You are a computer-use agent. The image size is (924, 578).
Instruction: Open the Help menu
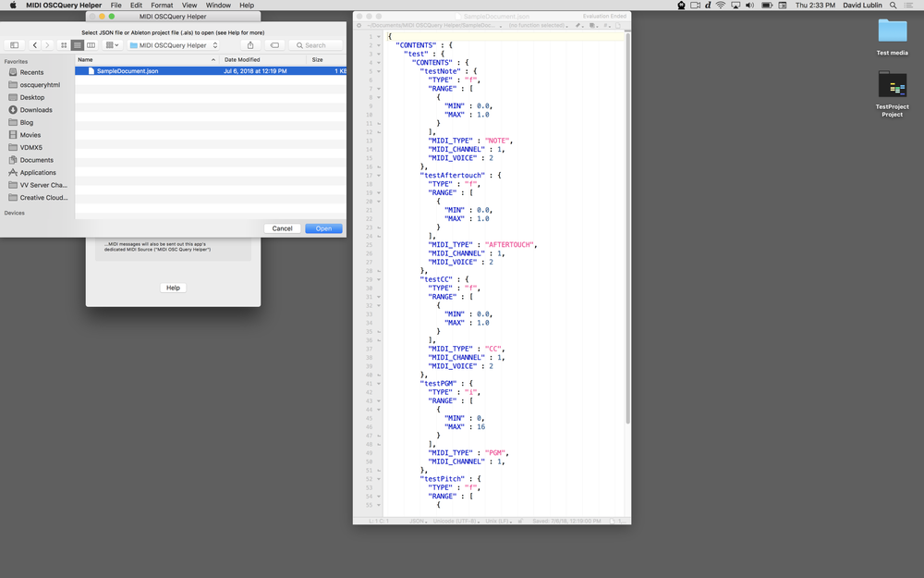(x=247, y=6)
